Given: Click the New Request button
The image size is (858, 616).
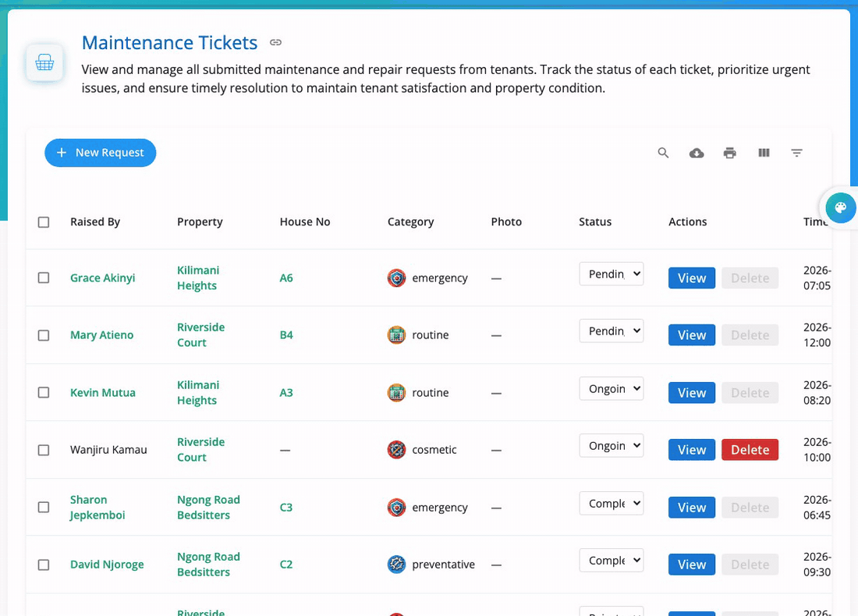Looking at the screenshot, I should (100, 153).
